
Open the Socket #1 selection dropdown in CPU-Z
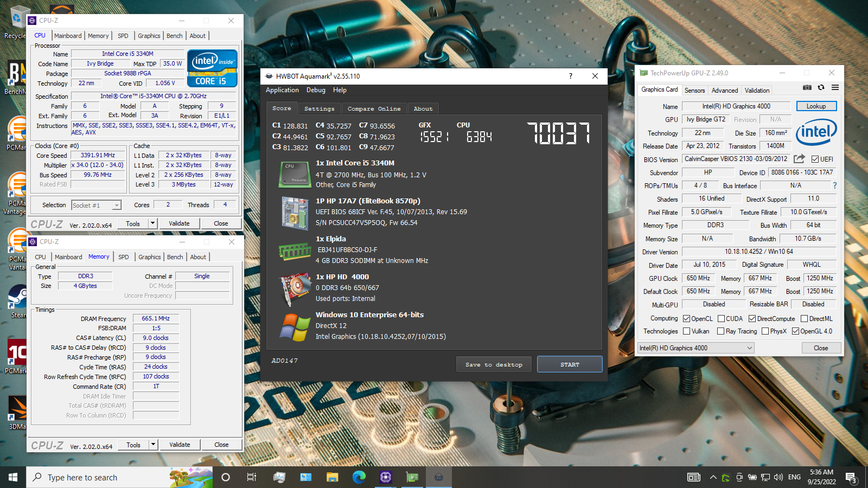pyautogui.click(x=96, y=206)
